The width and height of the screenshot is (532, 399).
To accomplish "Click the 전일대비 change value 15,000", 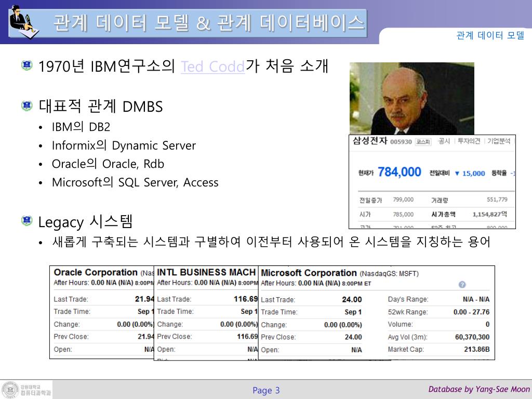I will [x=473, y=174].
